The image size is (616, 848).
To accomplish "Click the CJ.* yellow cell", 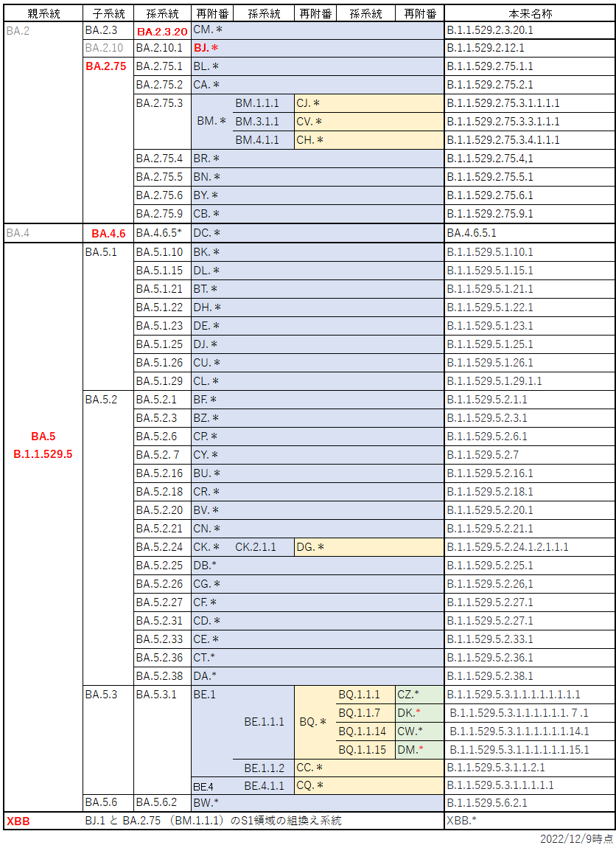I will point(308,103).
